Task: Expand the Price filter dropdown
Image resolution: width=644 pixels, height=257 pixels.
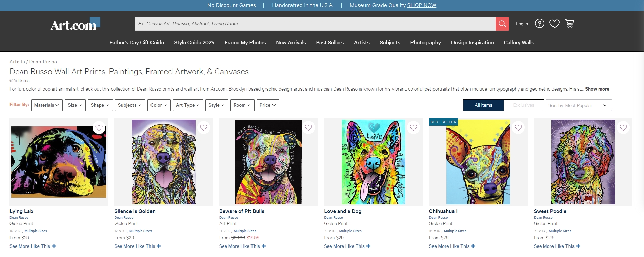Action: 267,105
